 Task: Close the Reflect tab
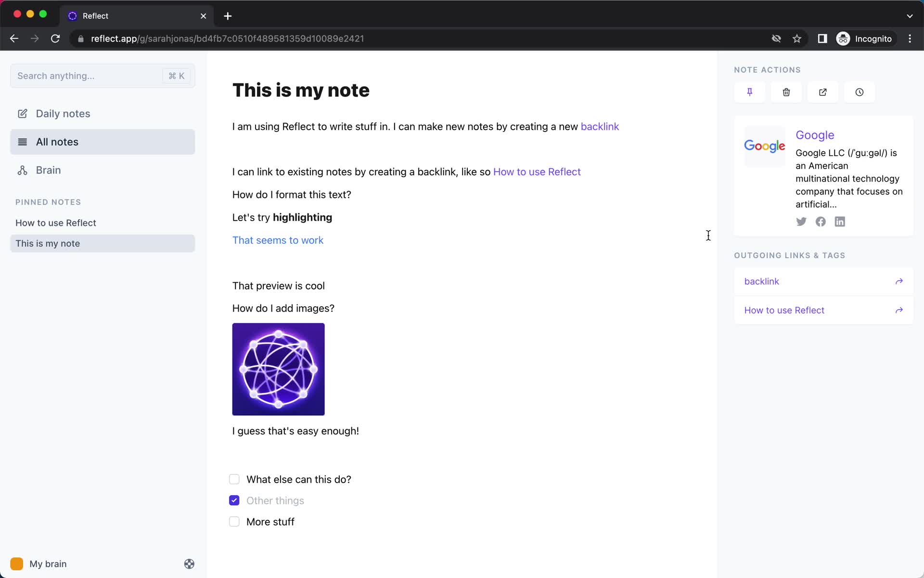tap(204, 16)
